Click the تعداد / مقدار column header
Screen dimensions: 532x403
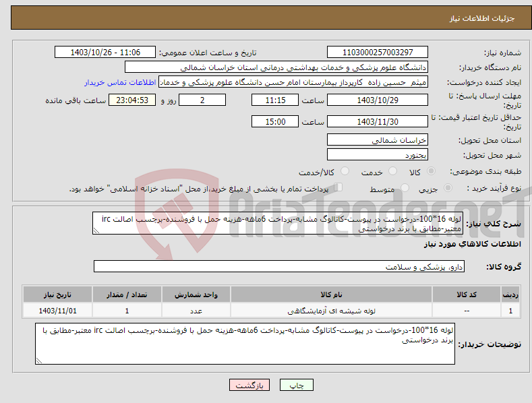tap(127, 294)
